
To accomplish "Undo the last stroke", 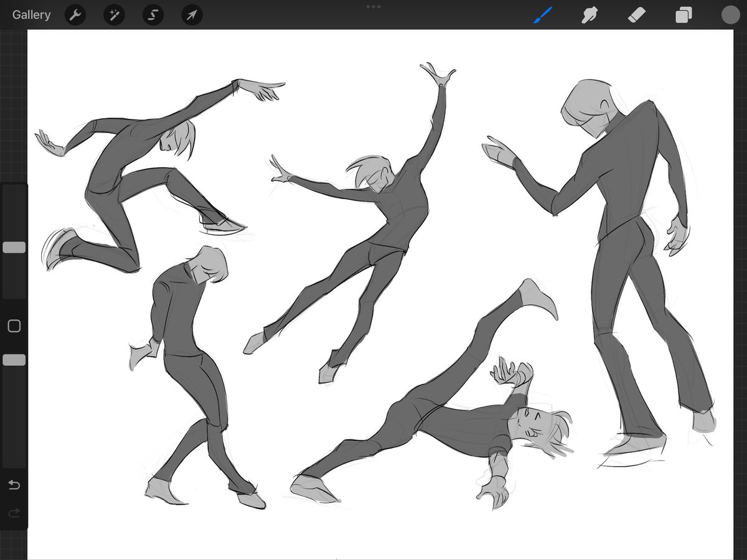I will [x=14, y=485].
